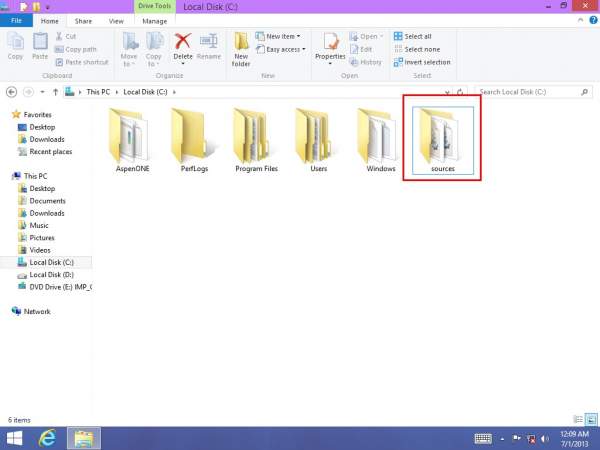The width and height of the screenshot is (600, 450).
Task: Click Paste shortcut in the ribbon
Action: (82, 62)
